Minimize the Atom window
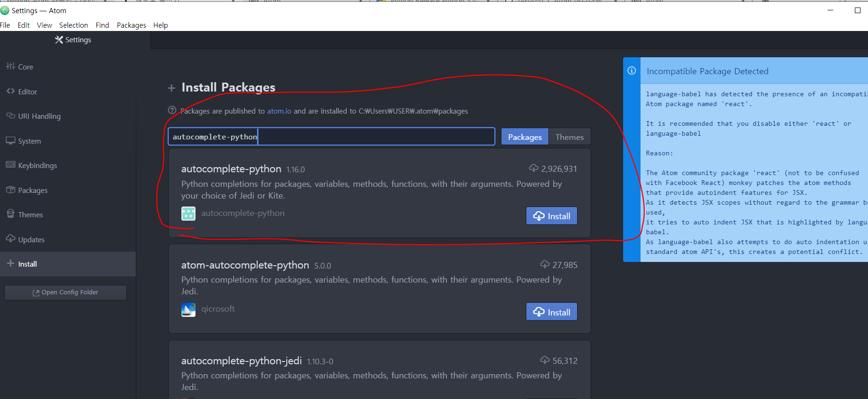Viewport: 868px width, 399px height. click(830, 10)
